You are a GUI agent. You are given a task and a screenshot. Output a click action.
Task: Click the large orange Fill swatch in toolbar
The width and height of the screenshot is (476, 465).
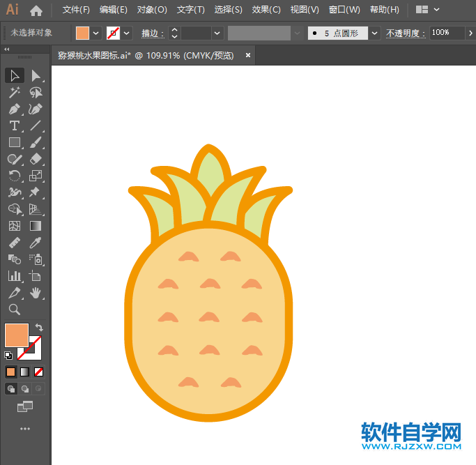pyautogui.click(x=17, y=335)
